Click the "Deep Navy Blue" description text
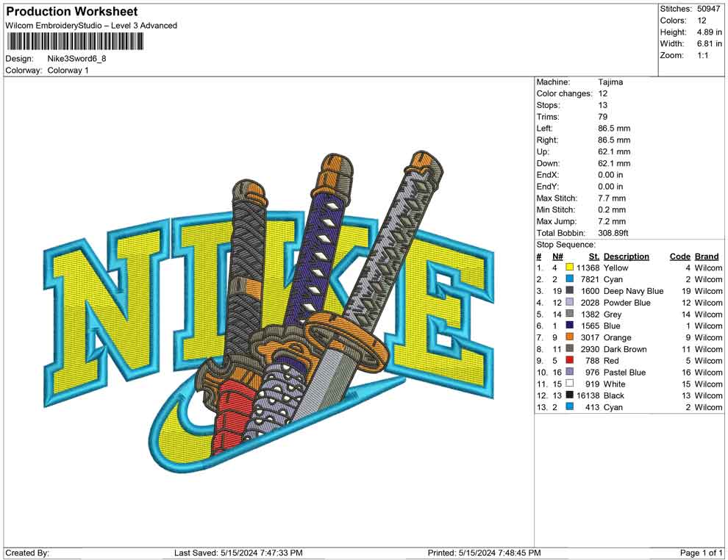 [x=633, y=291]
